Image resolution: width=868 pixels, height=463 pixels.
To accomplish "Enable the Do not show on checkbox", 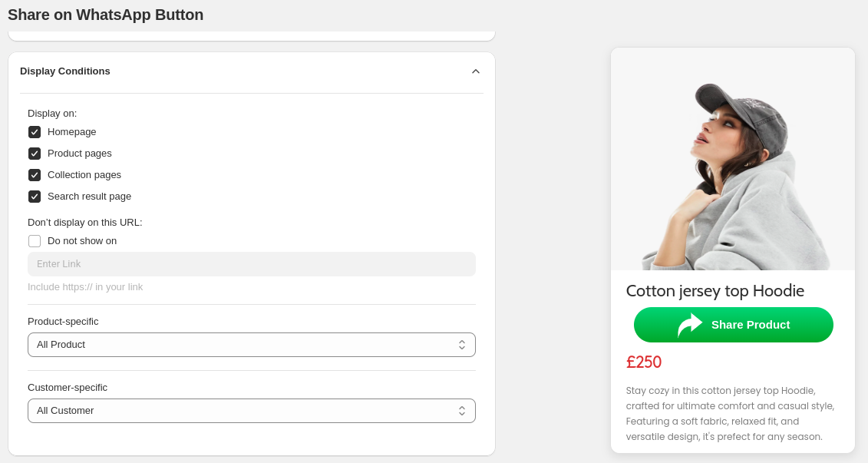I will point(35,241).
